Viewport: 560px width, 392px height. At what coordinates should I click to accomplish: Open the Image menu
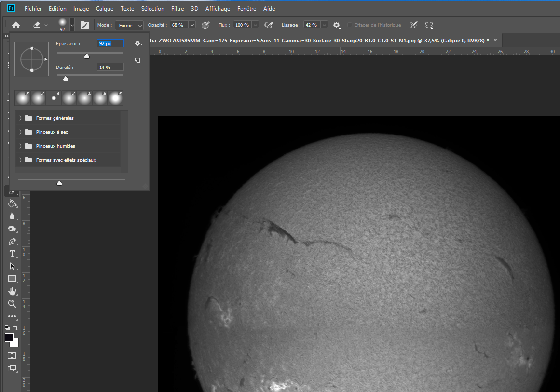81,9
